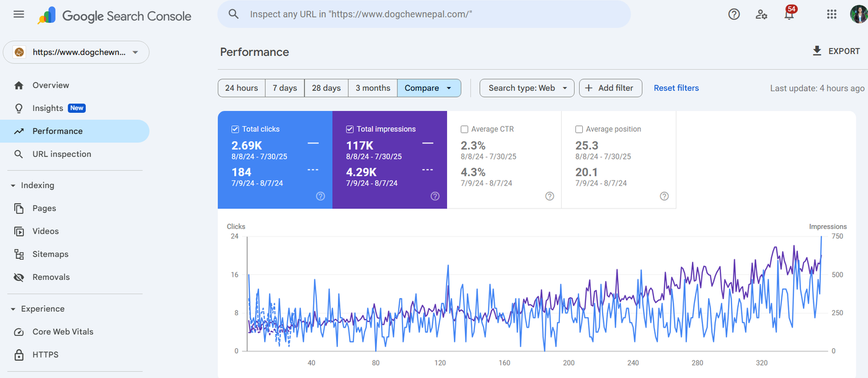Click the search magnifier icon in URL bar
868x378 pixels.
pos(234,14)
